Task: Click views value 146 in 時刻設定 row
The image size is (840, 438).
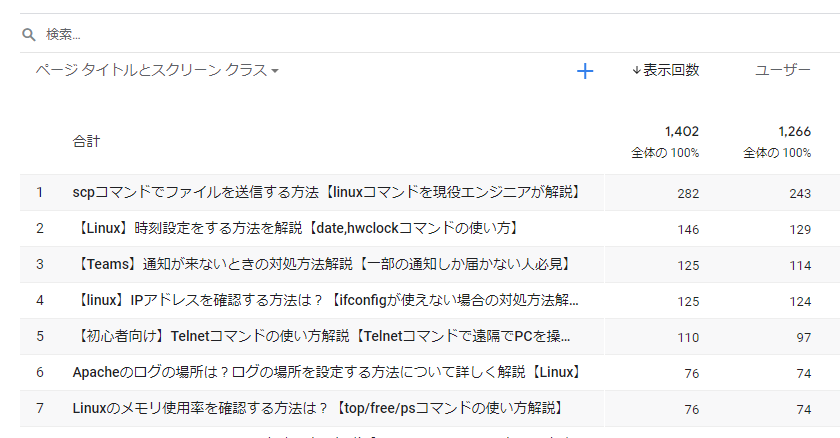Action: 688,229
